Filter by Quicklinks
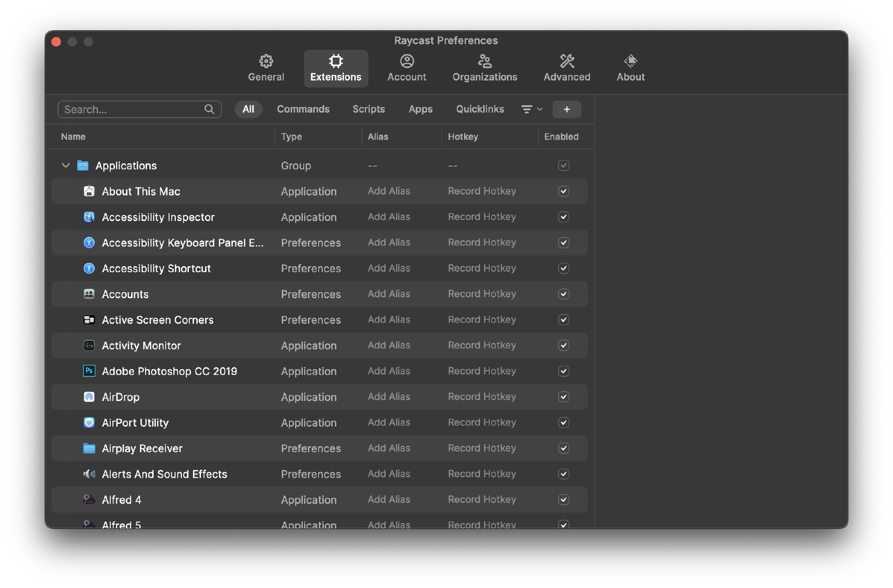Image resolution: width=893 pixels, height=588 pixels. point(480,109)
